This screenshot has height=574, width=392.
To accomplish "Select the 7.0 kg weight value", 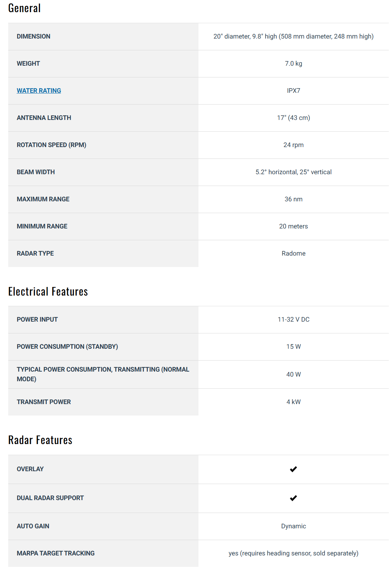I will (x=293, y=64).
